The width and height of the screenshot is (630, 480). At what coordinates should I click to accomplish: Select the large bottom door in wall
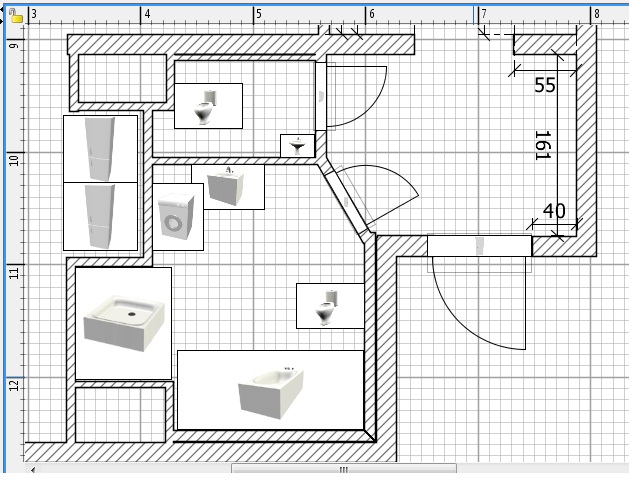pos(479,292)
